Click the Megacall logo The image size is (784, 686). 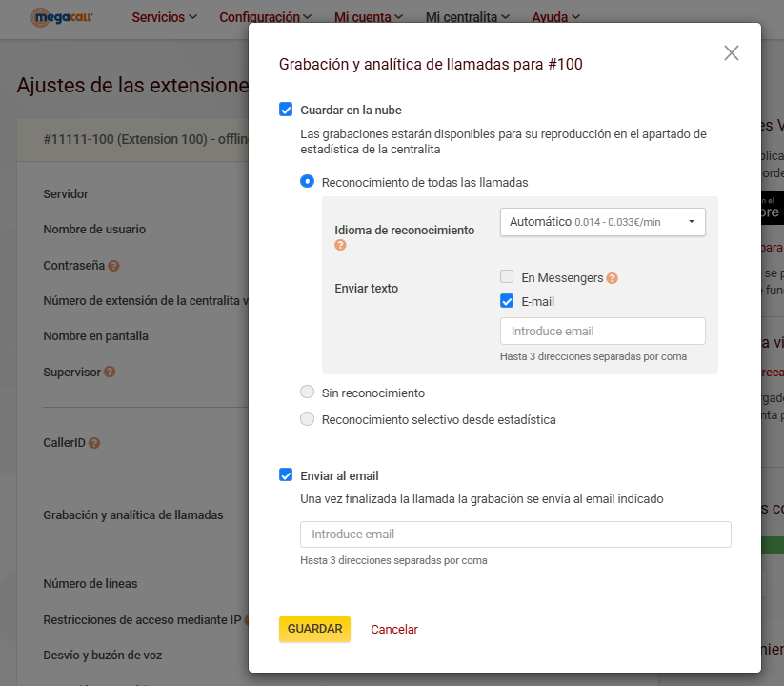62,16
